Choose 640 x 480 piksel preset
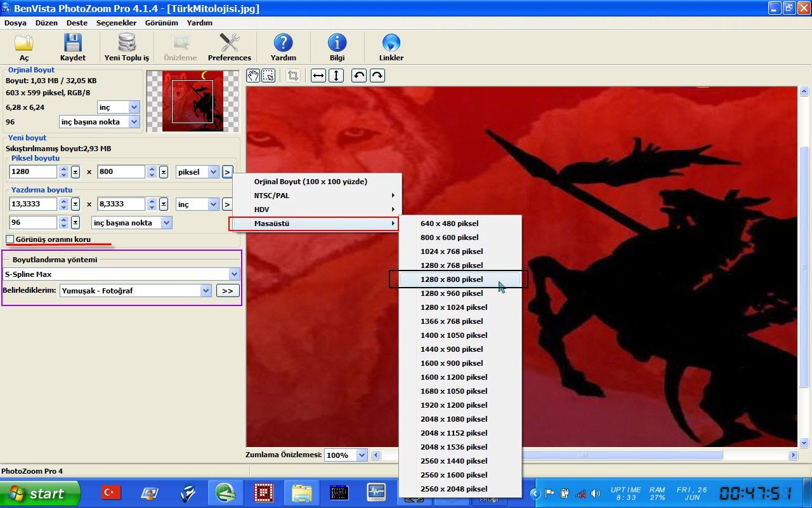The height and width of the screenshot is (508, 812). point(459,224)
